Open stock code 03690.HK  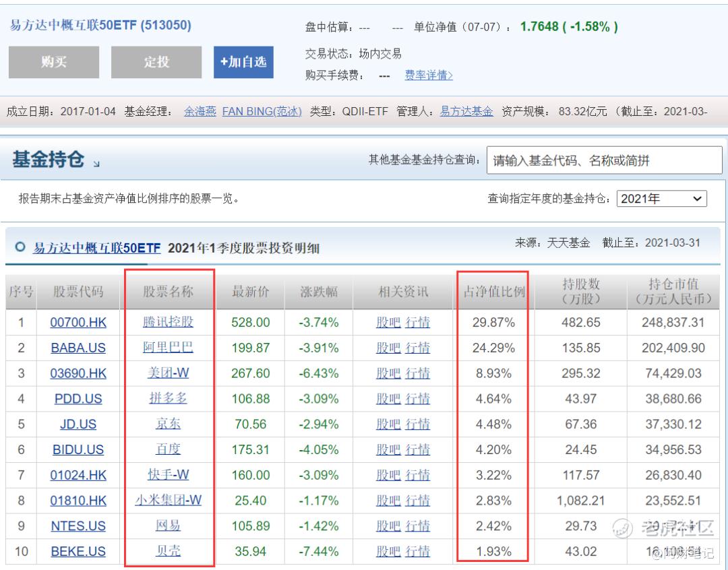point(78,373)
